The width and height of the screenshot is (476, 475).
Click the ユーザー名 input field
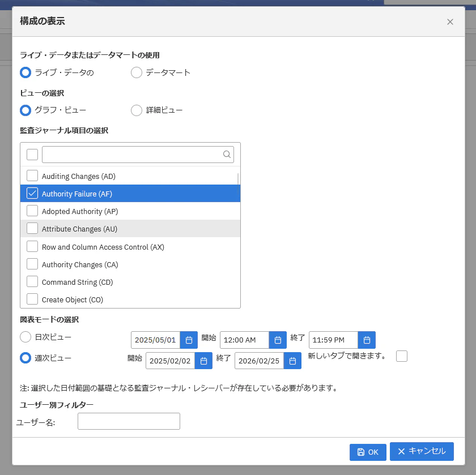click(129, 421)
